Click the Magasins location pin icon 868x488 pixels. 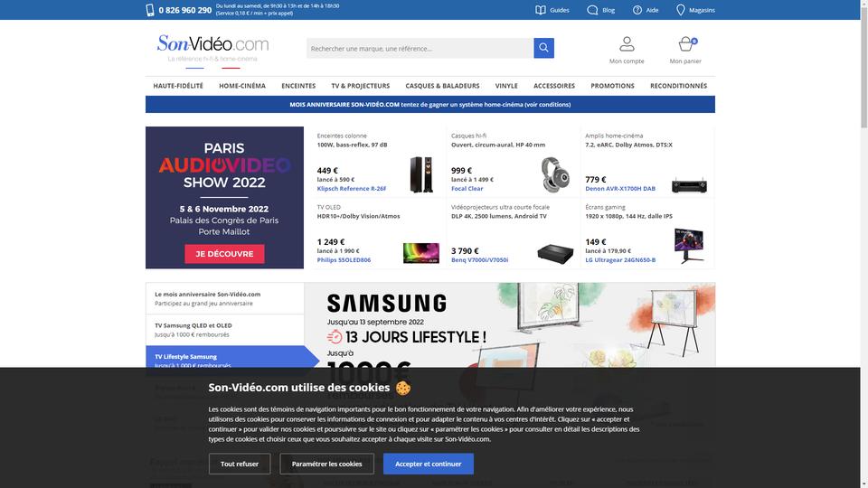(x=680, y=10)
